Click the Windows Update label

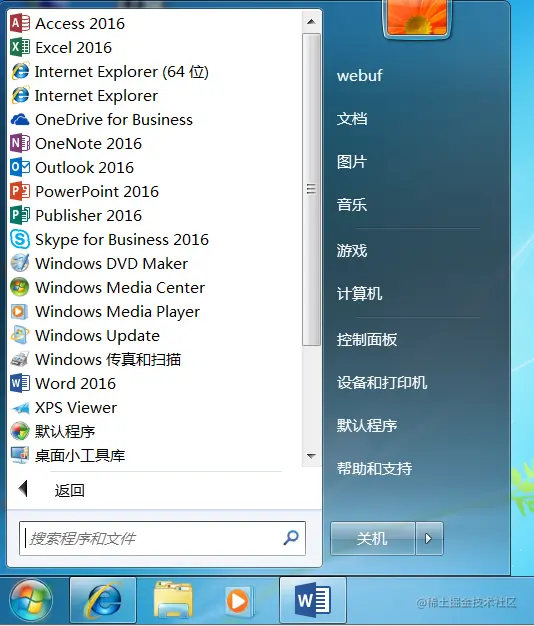97,336
